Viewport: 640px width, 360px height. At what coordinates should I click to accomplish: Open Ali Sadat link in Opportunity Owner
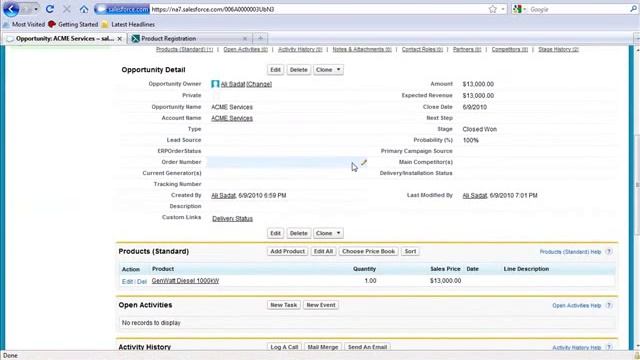pos(233,84)
